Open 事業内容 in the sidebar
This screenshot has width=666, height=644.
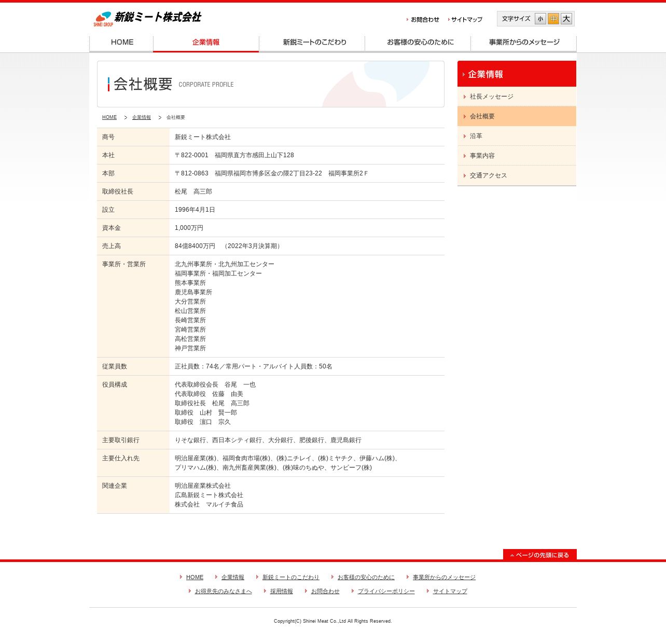pyautogui.click(x=517, y=156)
